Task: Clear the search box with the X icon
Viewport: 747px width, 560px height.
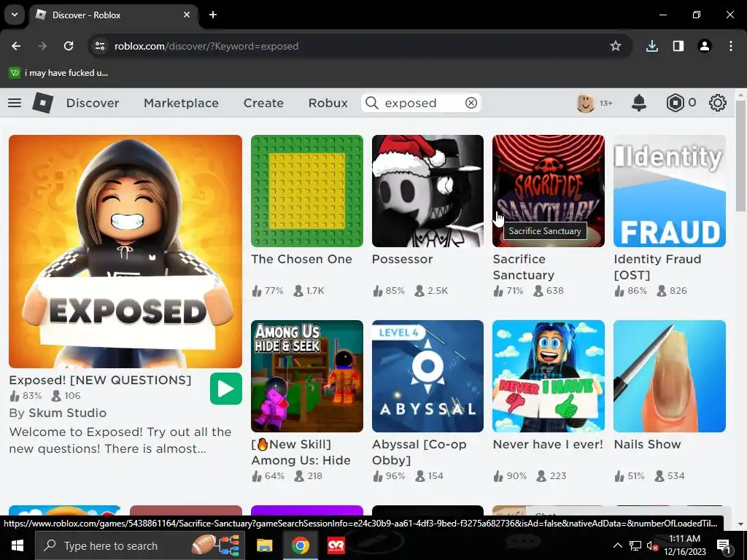Action: (x=471, y=103)
